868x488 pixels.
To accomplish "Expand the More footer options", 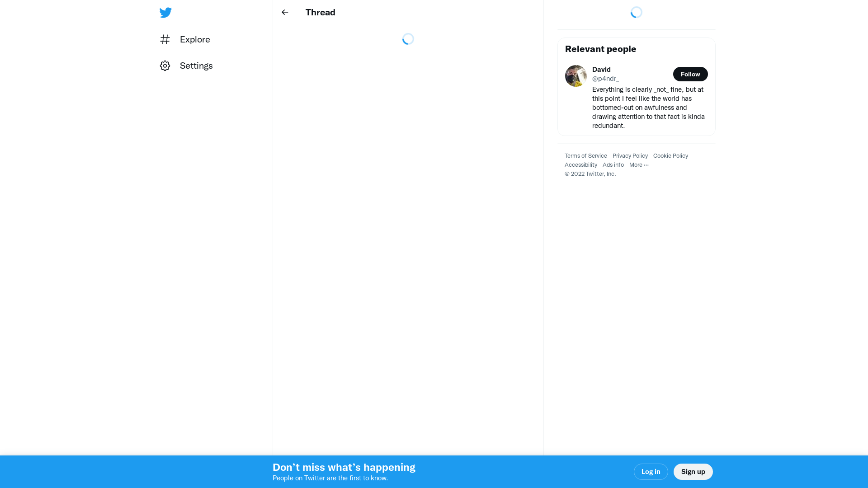I will 639,165.
